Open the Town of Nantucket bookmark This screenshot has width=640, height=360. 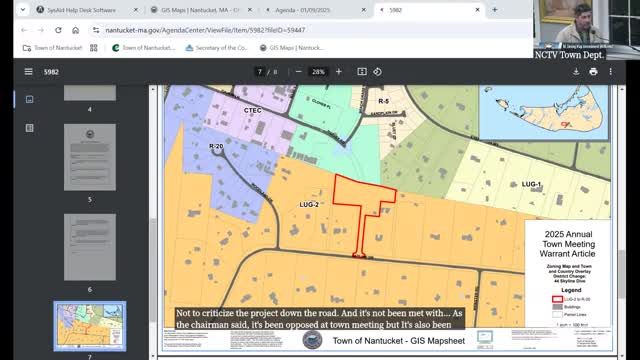pos(143,48)
